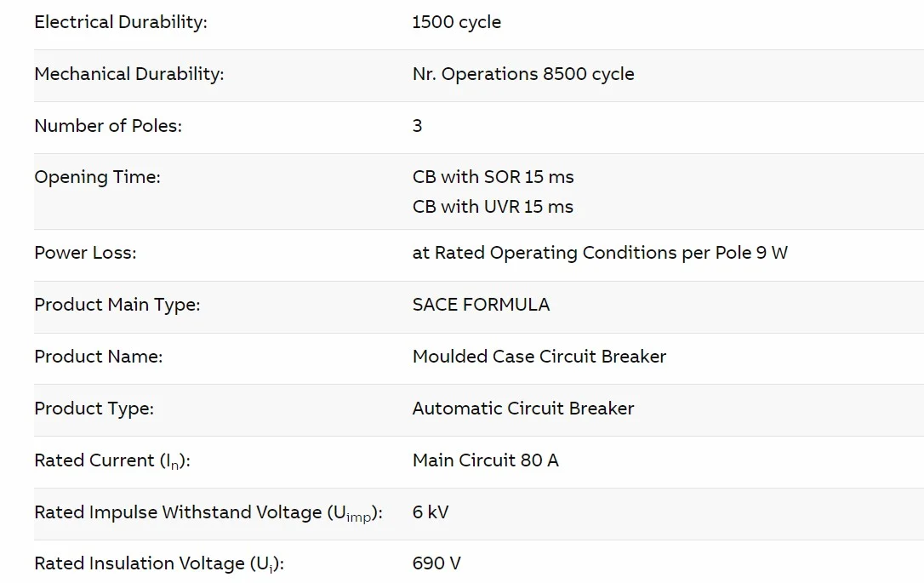Viewport: 924px width, 583px height.
Task: Select the Moulded Case Circuit Breaker text
Action: coord(539,357)
